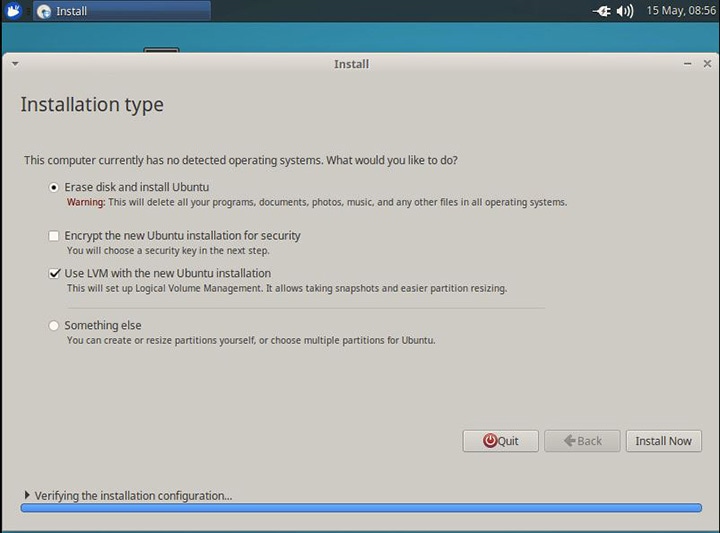Click the Install Now button

(664, 441)
